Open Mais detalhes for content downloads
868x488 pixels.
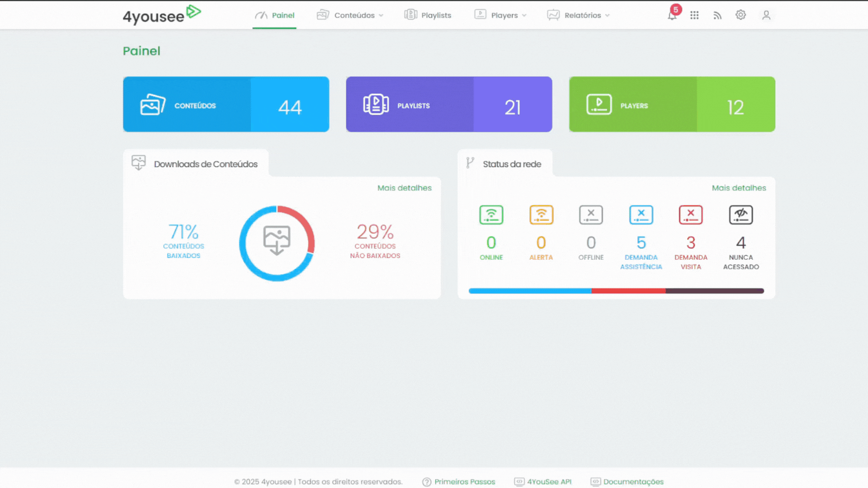point(405,188)
